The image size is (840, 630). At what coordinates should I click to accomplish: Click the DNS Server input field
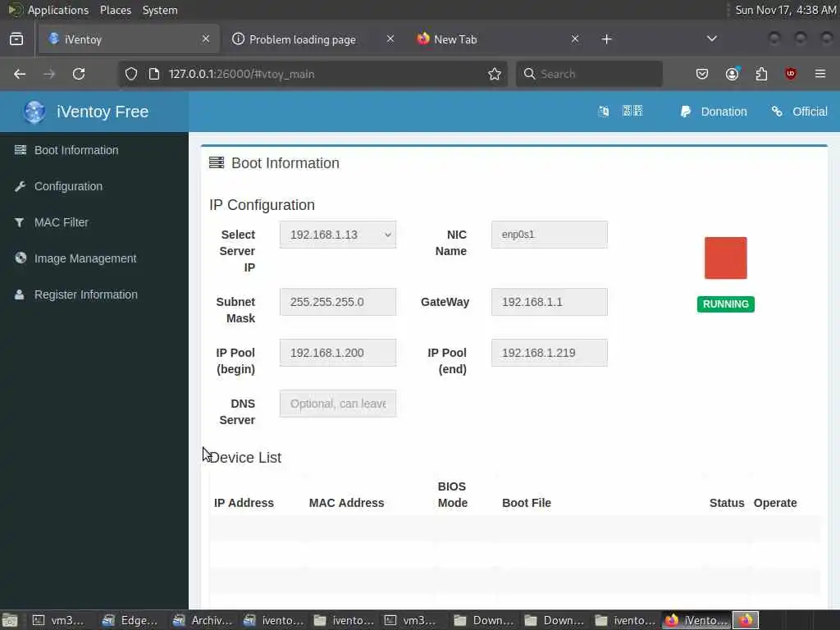(x=337, y=404)
